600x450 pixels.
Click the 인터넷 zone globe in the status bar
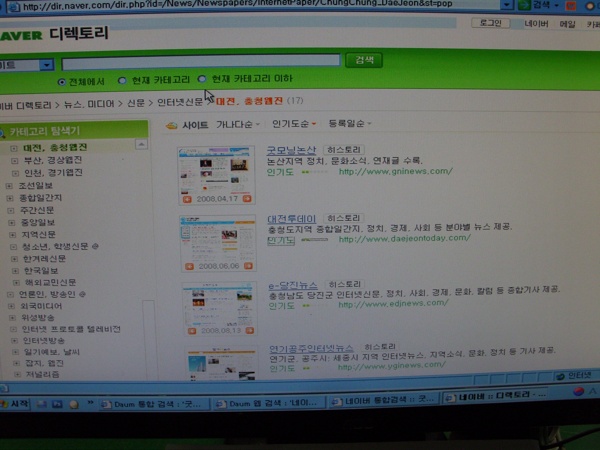pos(561,376)
